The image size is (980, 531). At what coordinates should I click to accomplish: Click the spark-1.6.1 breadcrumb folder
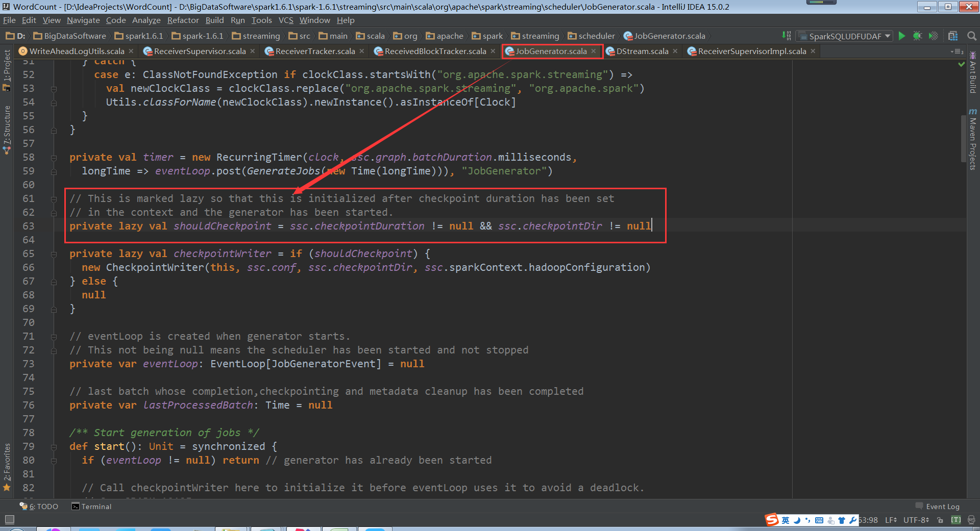click(x=198, y=36)
